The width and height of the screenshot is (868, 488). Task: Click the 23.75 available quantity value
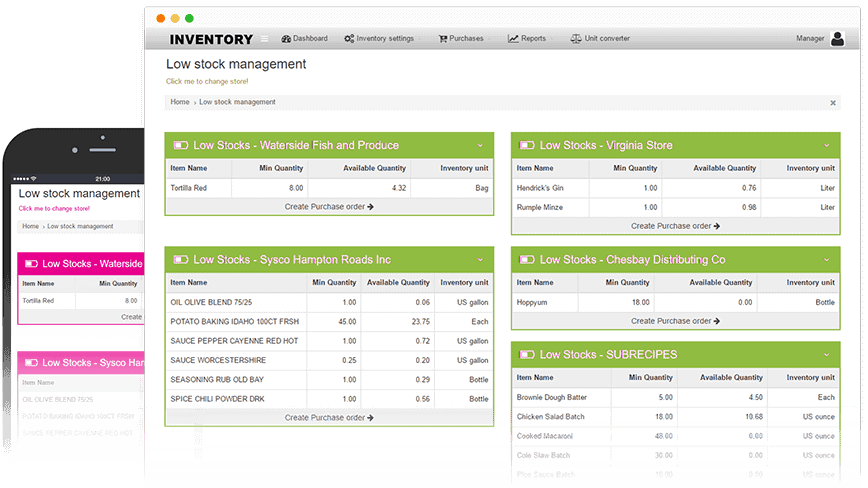(421, 321)
